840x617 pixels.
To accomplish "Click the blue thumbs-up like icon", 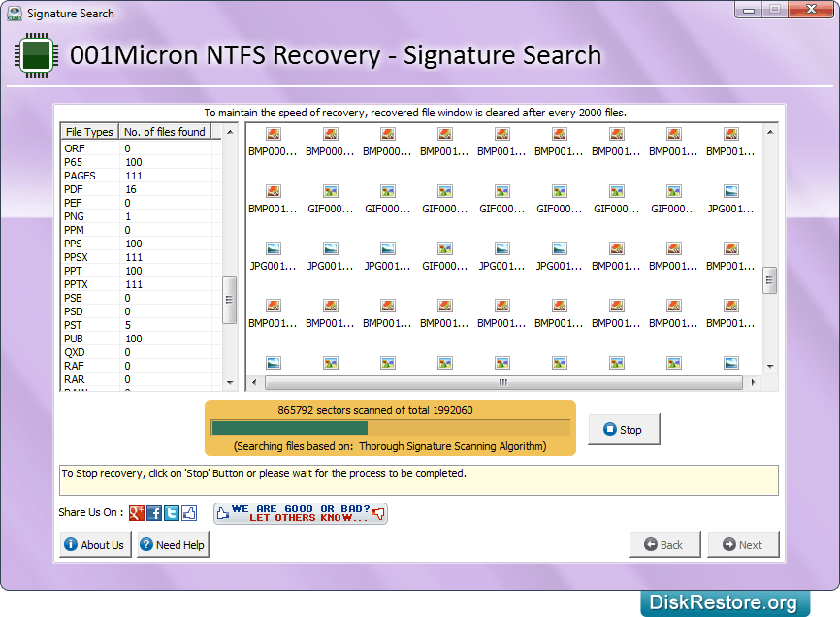I will pos(189,513).
